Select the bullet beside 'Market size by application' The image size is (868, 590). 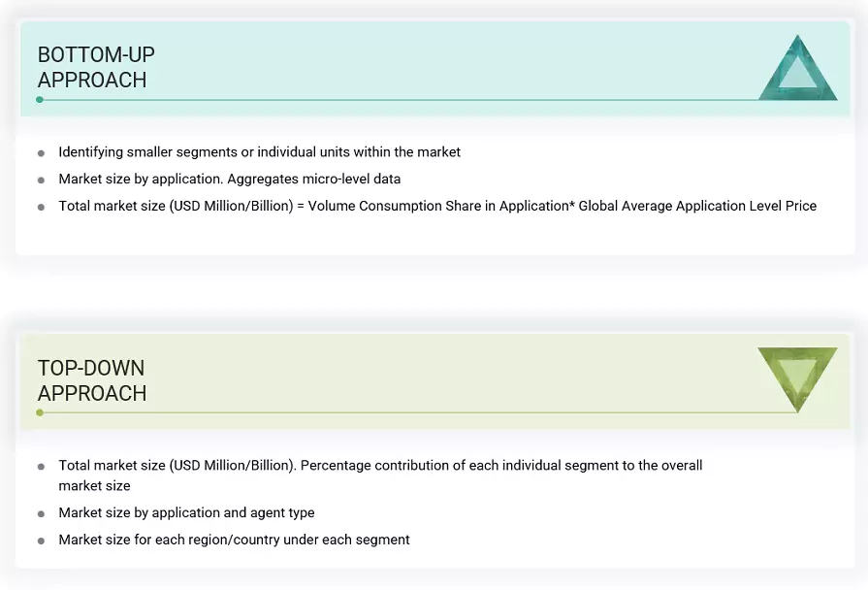click(41, 180)
